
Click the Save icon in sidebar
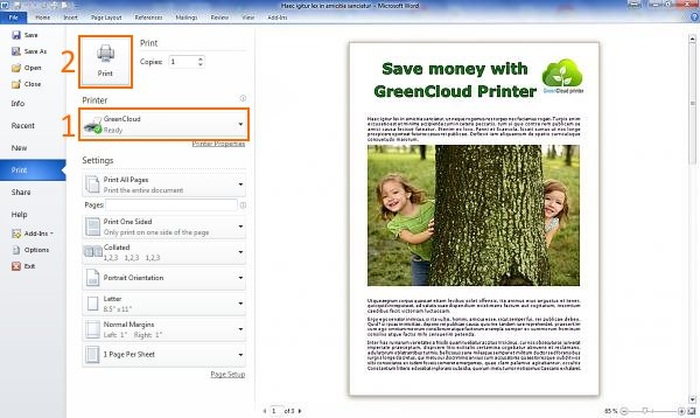(16, 35)
